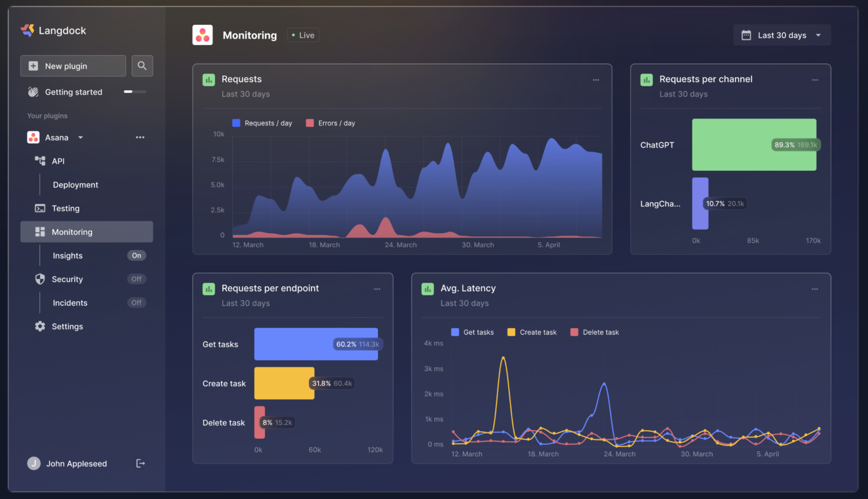Toggle the Delete task latency legend

click(595, 332)
